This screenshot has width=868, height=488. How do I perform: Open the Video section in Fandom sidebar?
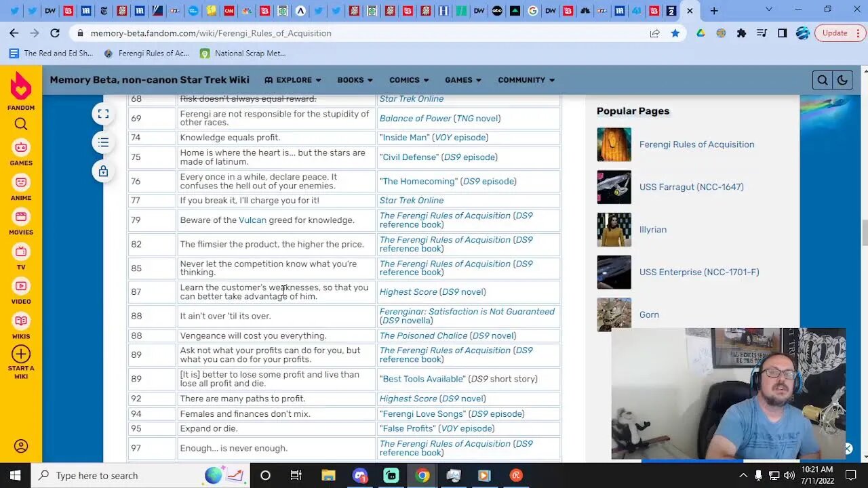click(21, 291)
